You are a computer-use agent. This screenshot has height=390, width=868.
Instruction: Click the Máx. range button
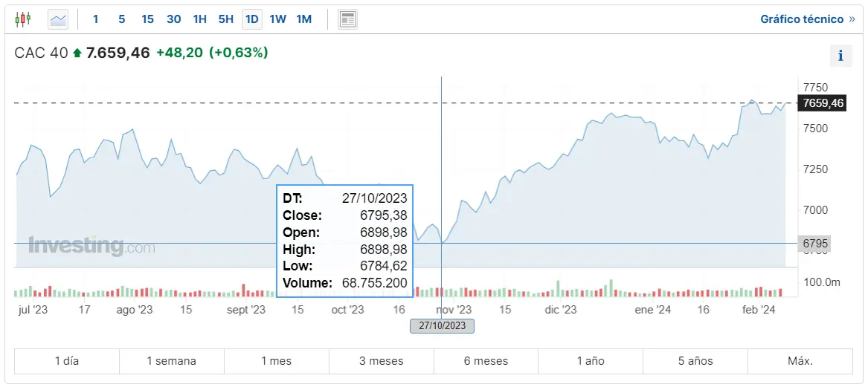800,361
